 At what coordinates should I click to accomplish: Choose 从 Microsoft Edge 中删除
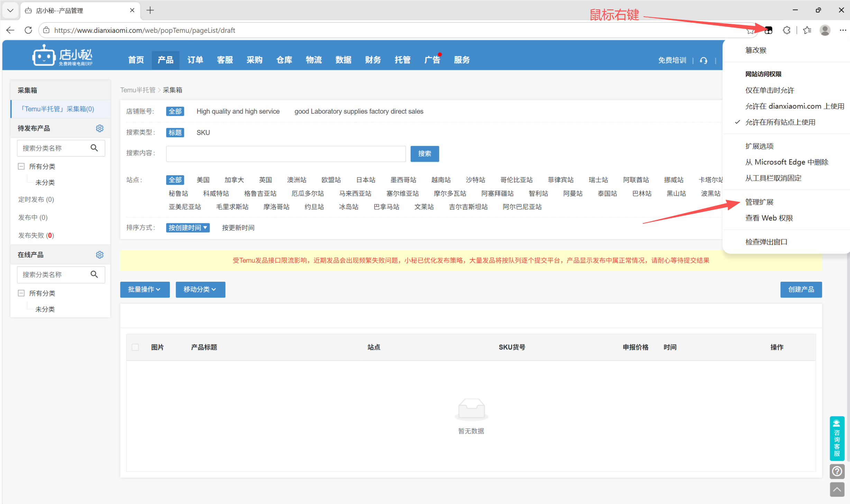786,162
